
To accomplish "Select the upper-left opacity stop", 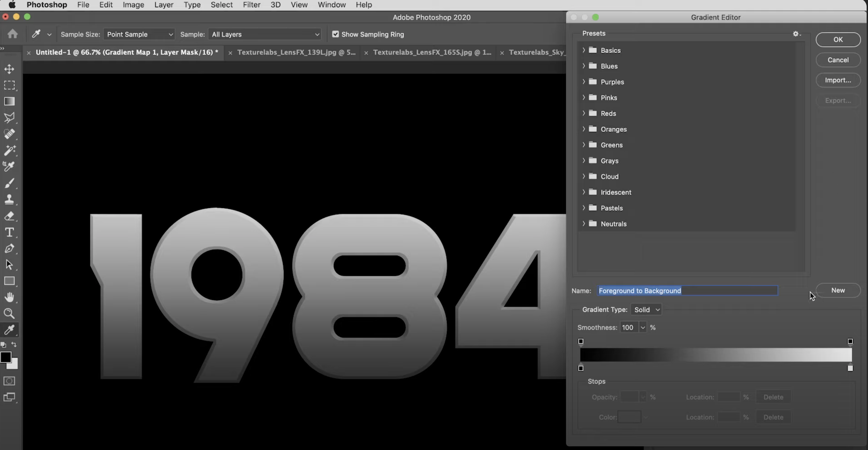I will click(x=580, y=342).
